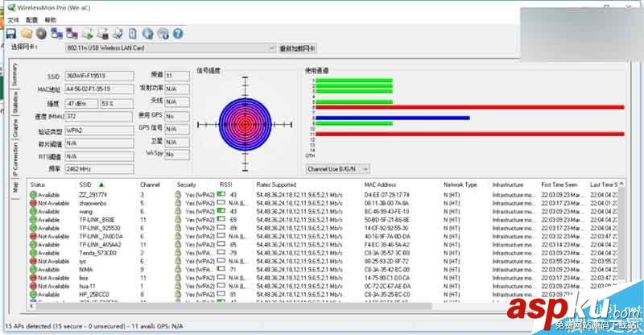
Task: Sort list by First Time Seen column header
Action: (x=559, y=184)
